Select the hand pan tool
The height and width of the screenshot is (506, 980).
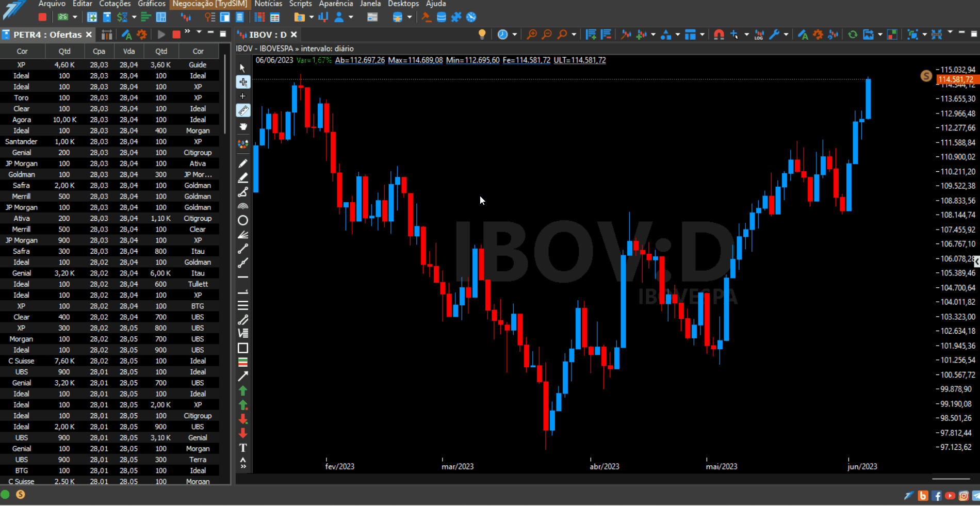(x=243, y=126)
